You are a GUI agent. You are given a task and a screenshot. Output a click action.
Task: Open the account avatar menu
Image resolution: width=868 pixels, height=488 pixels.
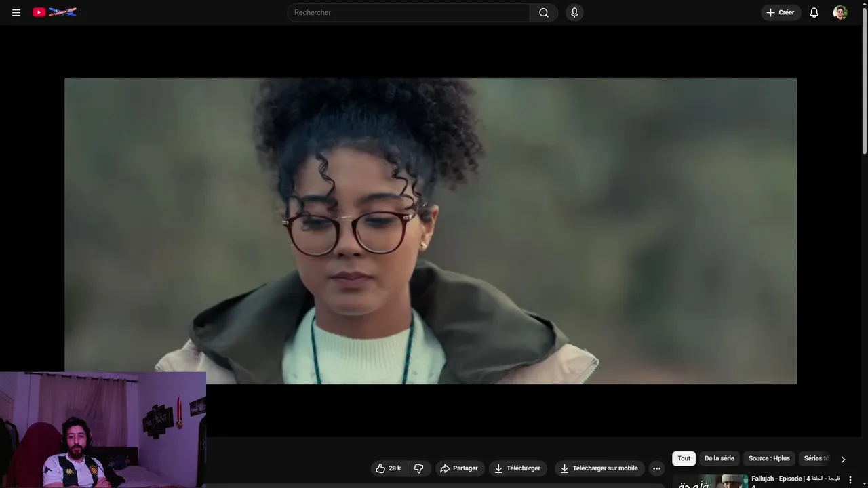pyautogui.click(x=840, y=12)
